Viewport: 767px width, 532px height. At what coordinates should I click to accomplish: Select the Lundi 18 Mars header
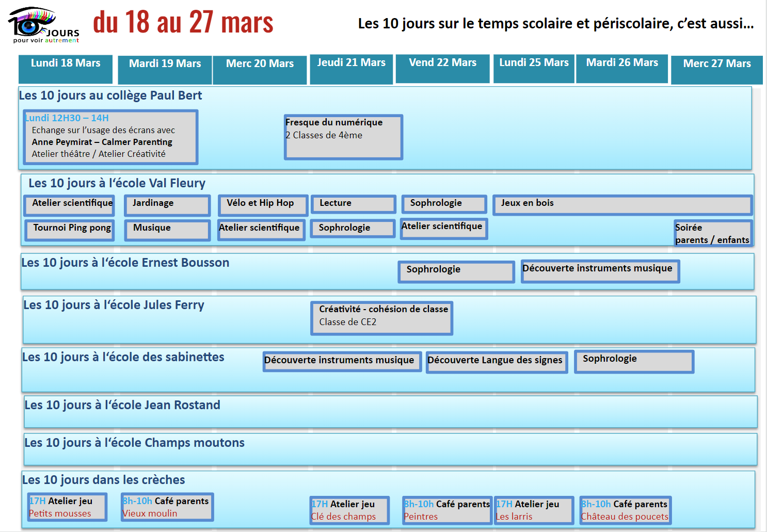(66, 69)
